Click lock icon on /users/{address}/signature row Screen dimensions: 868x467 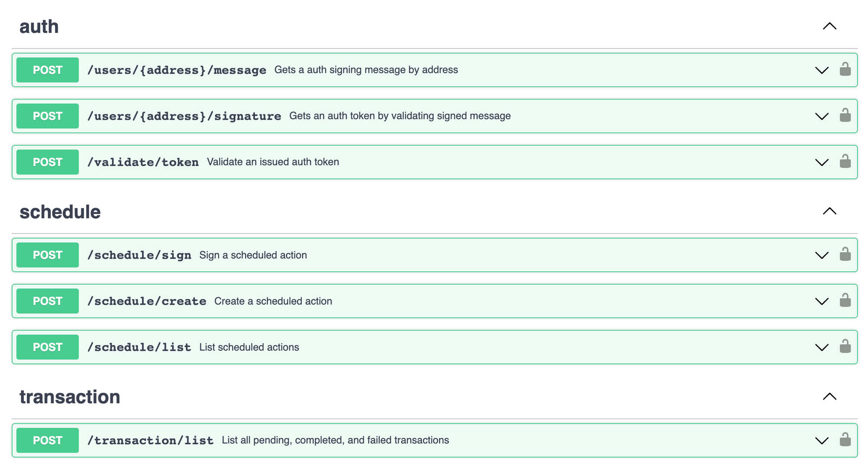(845, 115)
